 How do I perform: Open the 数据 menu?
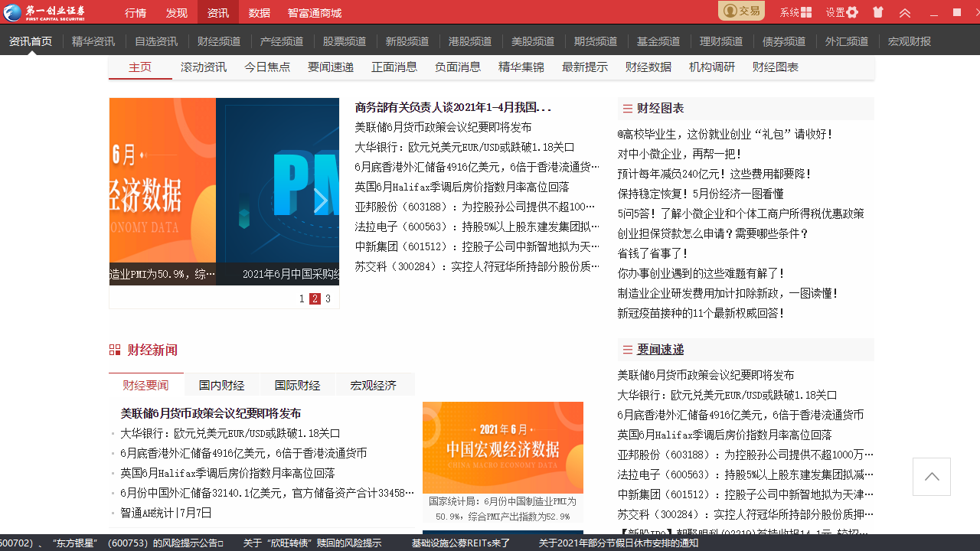[257, 12]
